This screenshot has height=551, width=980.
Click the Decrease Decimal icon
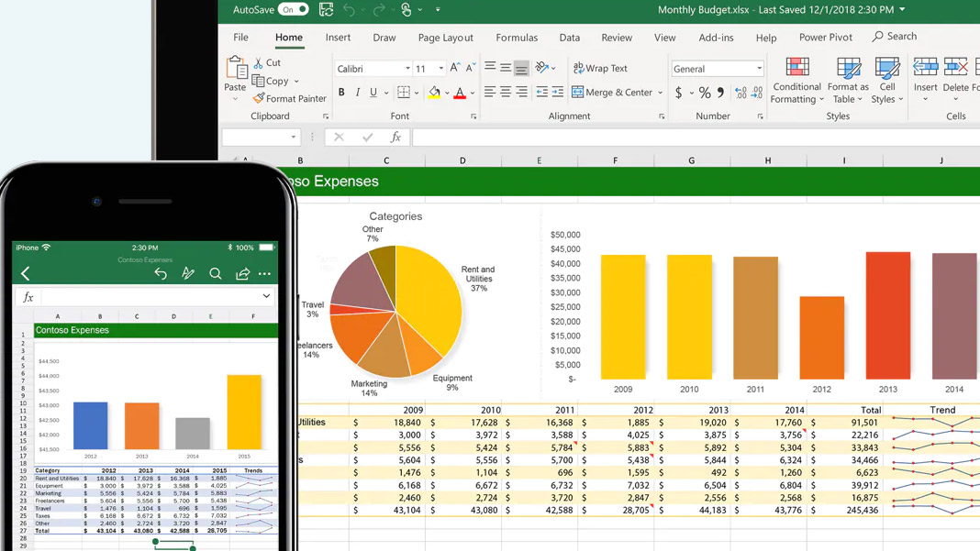pyautogui.click(x=757, y=93)
